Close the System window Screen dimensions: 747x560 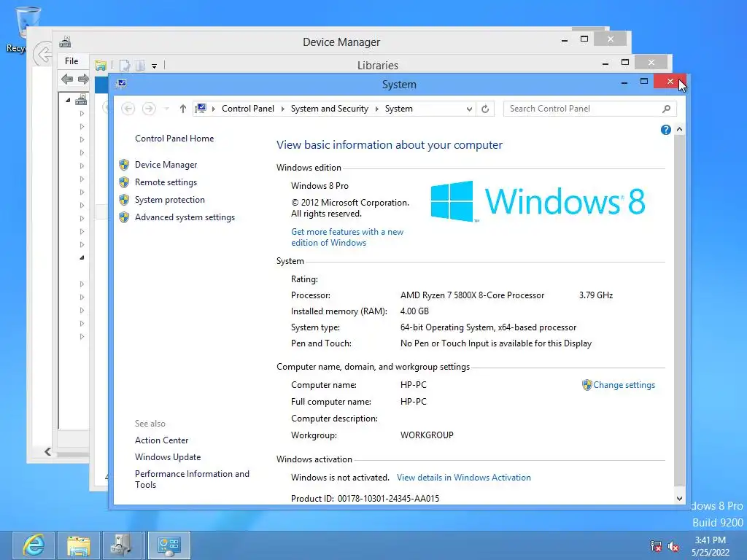[670, 82]
